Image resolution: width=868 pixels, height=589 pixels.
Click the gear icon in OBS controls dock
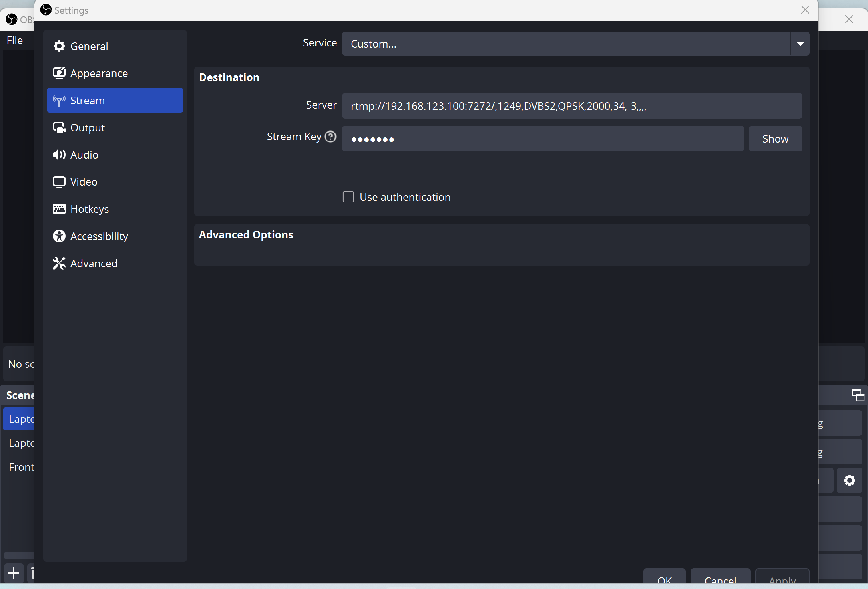click(850, 480)
